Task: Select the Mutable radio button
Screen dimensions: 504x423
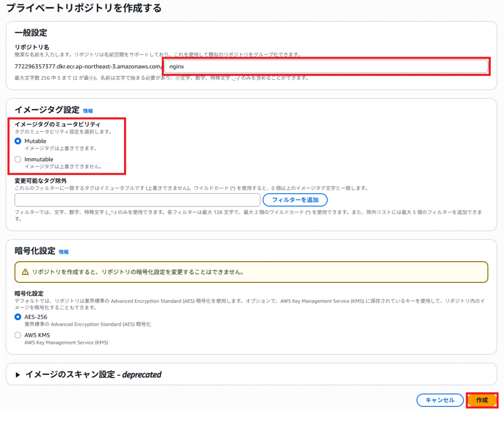Action: [18, 141]
